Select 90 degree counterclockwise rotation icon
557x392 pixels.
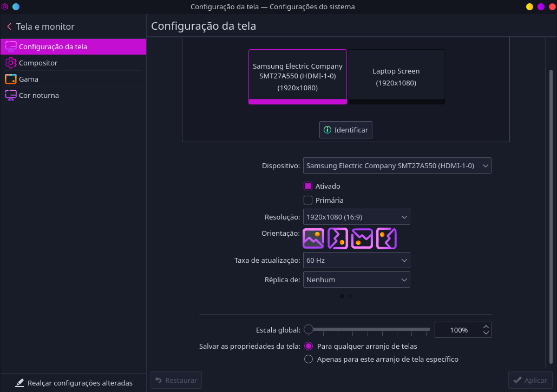[x=386, y=238]
